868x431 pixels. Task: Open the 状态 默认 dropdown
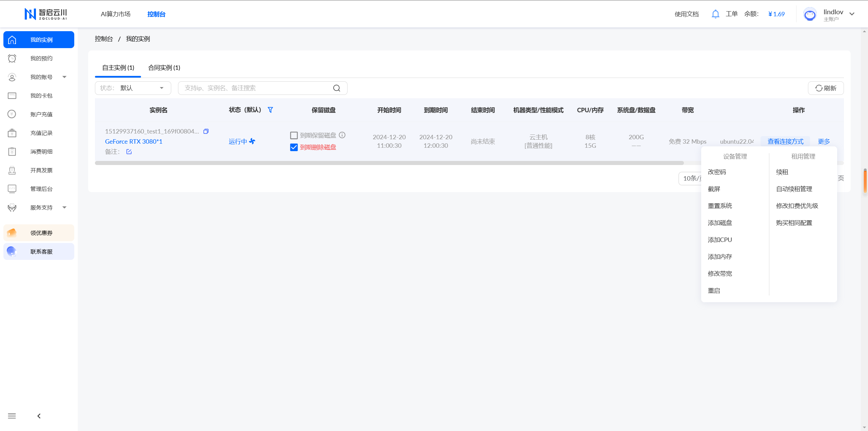point(133,88)
